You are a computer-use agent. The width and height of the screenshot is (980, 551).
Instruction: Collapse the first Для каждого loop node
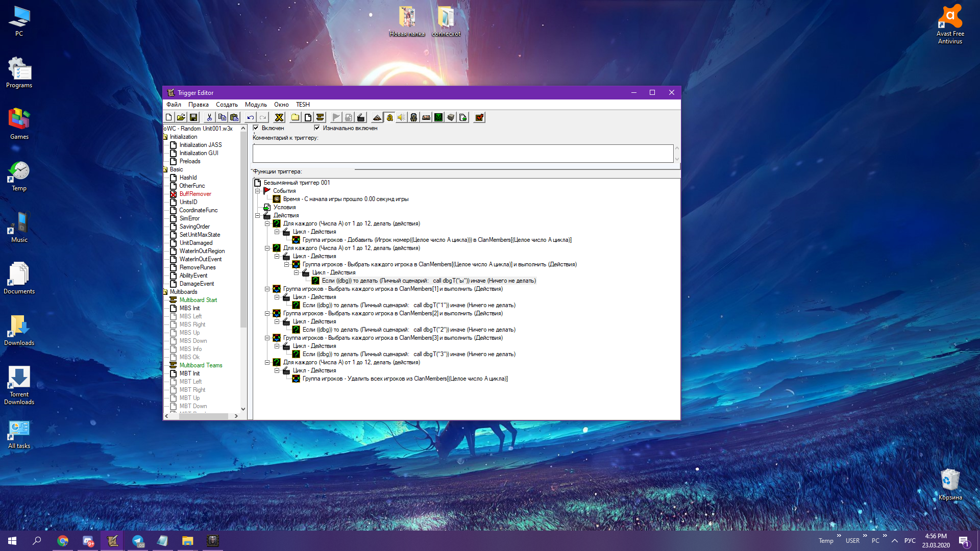pyautogui.click(x=267, y=223)
